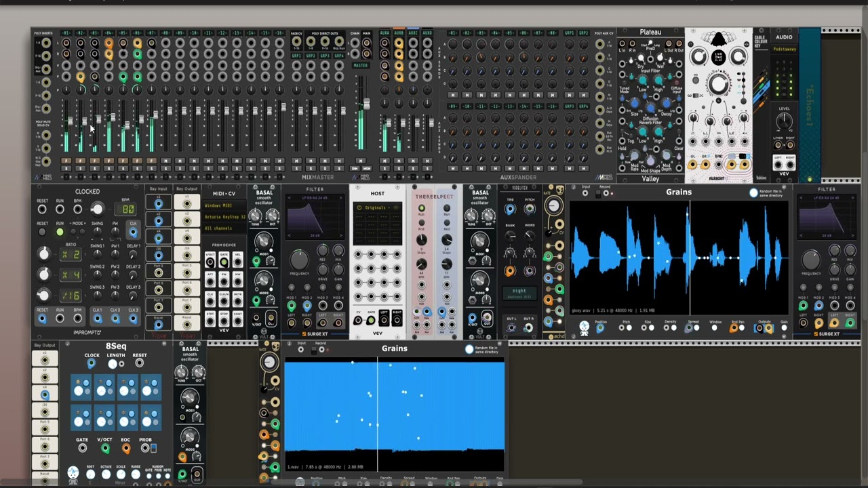Open the Podstawowy device selector on Audio
Screen dimensions: 868x488
(x=785, y=49)
